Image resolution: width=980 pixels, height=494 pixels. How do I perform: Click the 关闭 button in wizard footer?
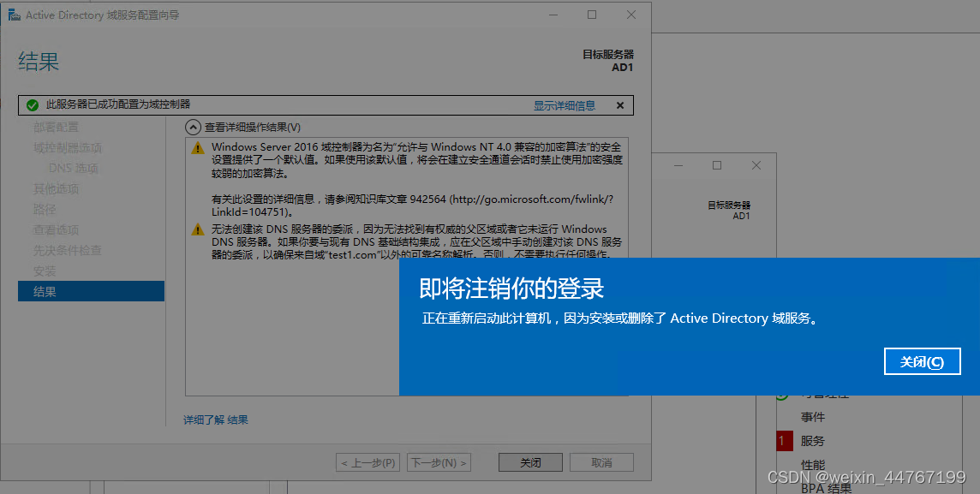pyautogui.click(x=530, y=463)
